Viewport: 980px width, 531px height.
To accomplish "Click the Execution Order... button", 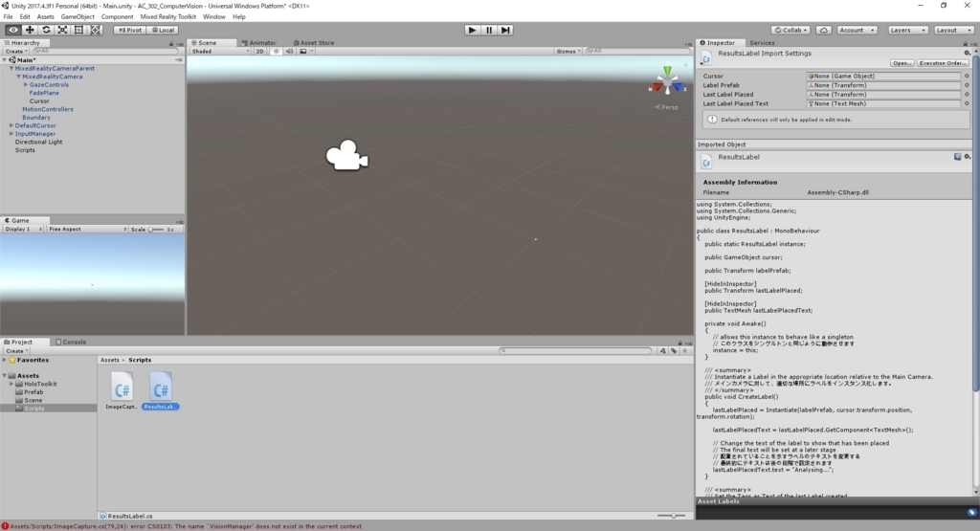I will [943, 63].
